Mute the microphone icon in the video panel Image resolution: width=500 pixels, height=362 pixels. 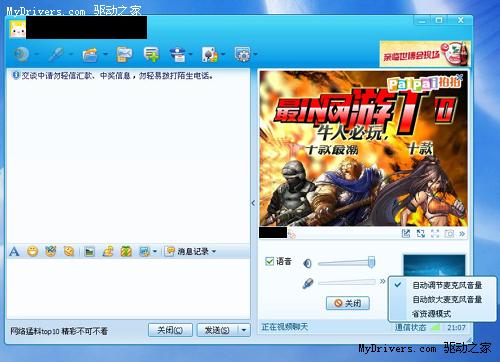pyautogui.click(x=308, y=284)
